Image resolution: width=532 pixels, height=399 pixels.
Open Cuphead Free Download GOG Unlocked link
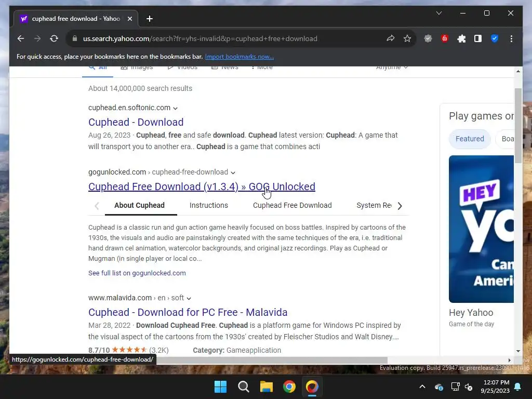click(202, 187)
